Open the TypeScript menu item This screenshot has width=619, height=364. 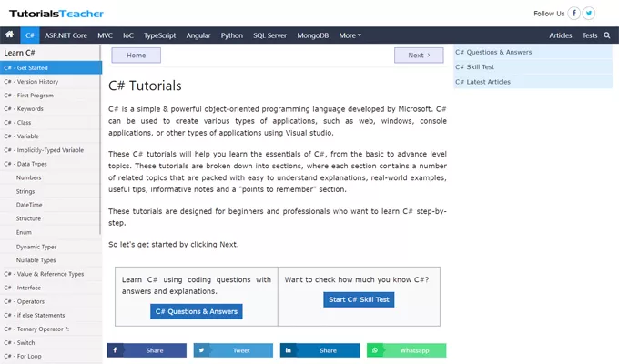(x=160, y=35)
